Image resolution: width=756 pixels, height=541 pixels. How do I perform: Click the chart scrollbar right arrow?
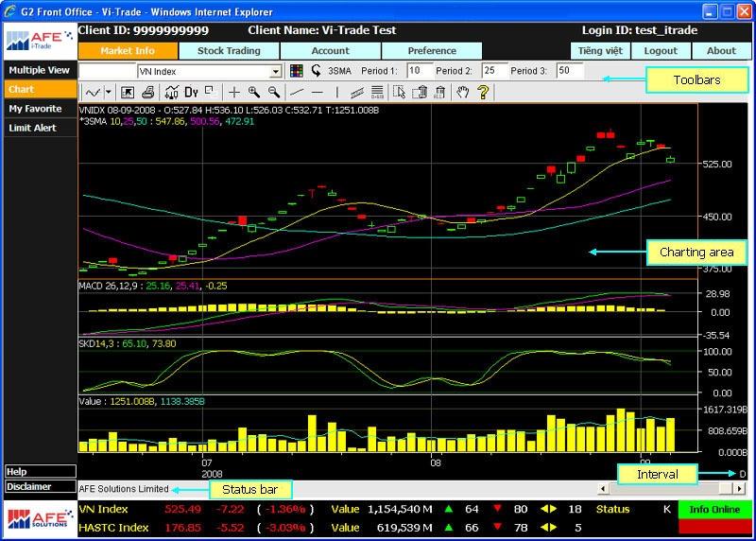coord(740,488)
